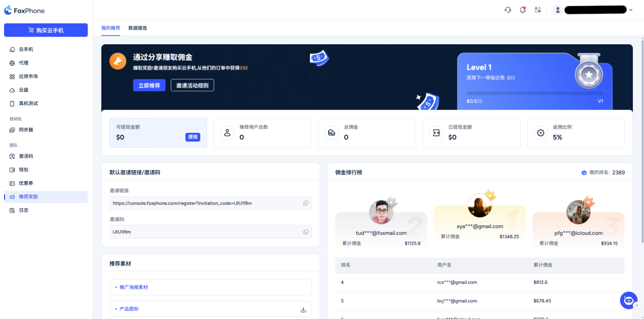Select the 我的推荐 tab
Image resolution: width=644 pixels, height=319 pixels.
111,28
